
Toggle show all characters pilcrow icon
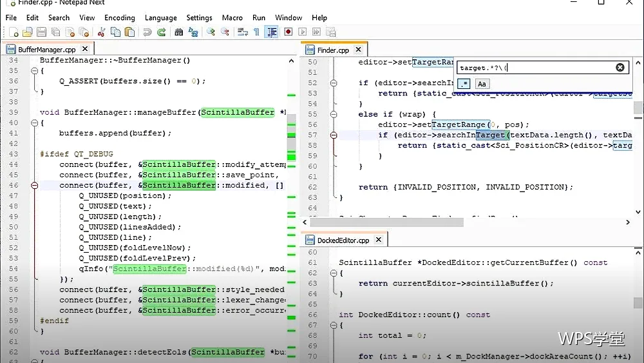click(257, 32)
